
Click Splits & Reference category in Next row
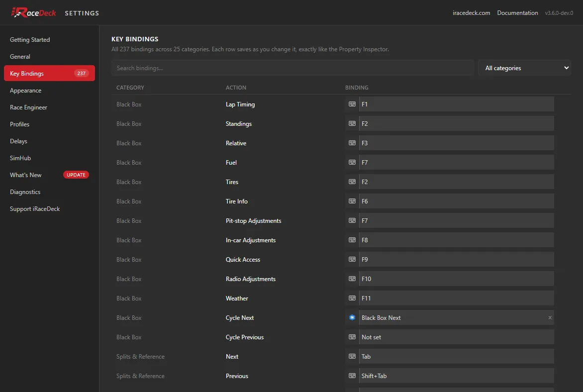140,356
